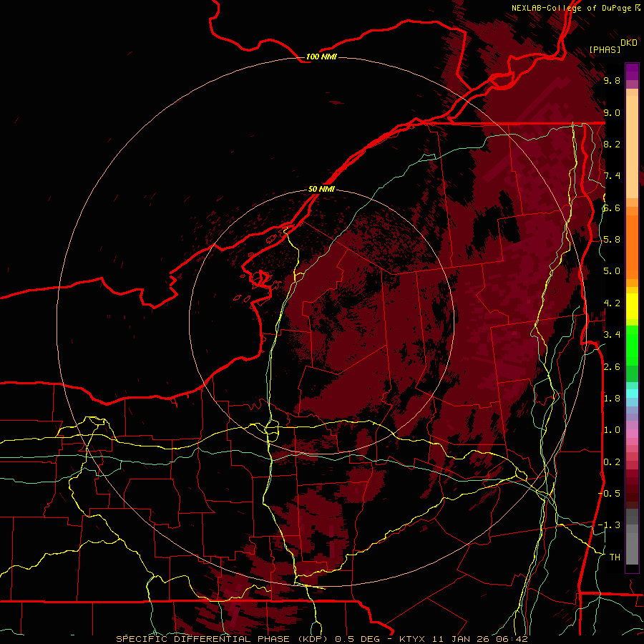The image size is (644, 644).
Task: Pick the cyan color band on scale
Action: point(632,394)
